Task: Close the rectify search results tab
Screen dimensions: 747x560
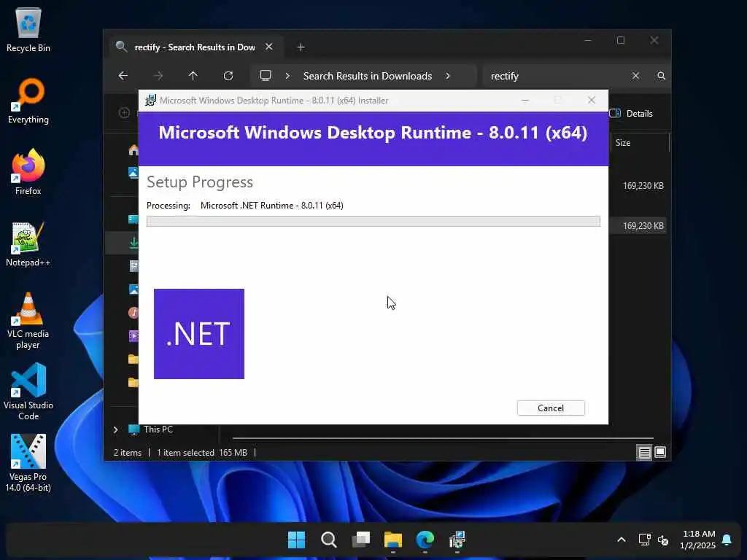Action: pyautogui.click(x=268, y=47)
